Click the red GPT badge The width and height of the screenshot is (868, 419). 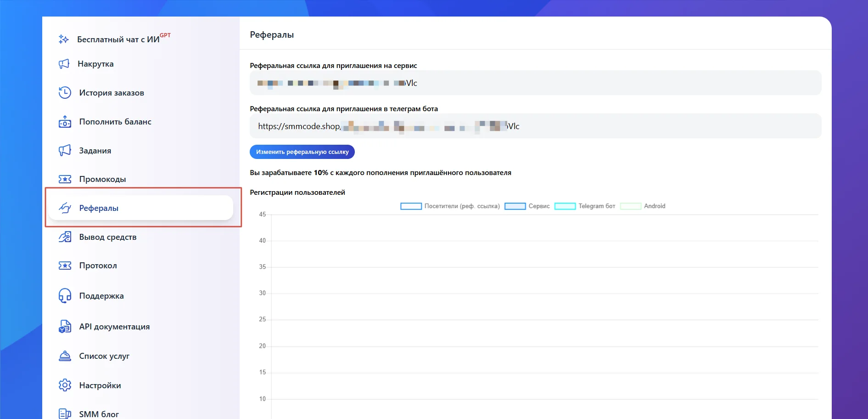coord(165,35)
